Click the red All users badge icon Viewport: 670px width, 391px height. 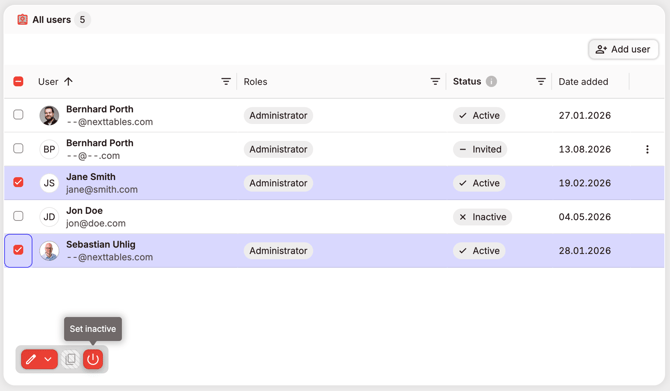coord(22,20)
